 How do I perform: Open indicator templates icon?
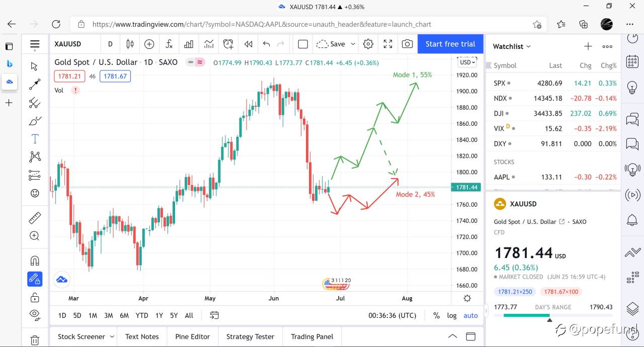coord(209,44)
